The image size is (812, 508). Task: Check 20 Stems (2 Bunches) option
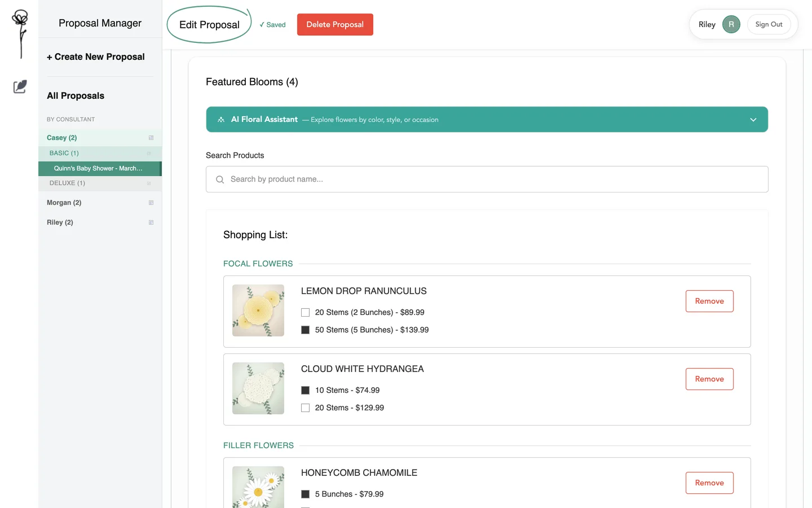[x=306, y=313]
